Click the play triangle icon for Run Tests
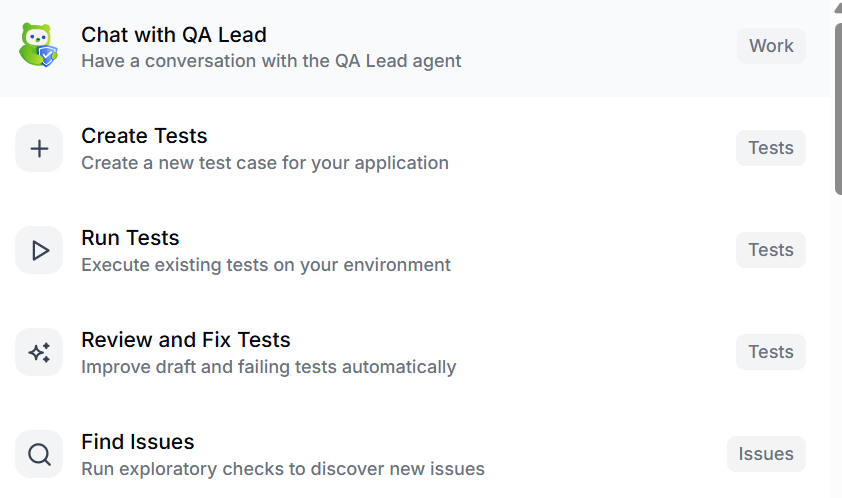This screenshot has height=498, width=842. click(x=39, y=250)
